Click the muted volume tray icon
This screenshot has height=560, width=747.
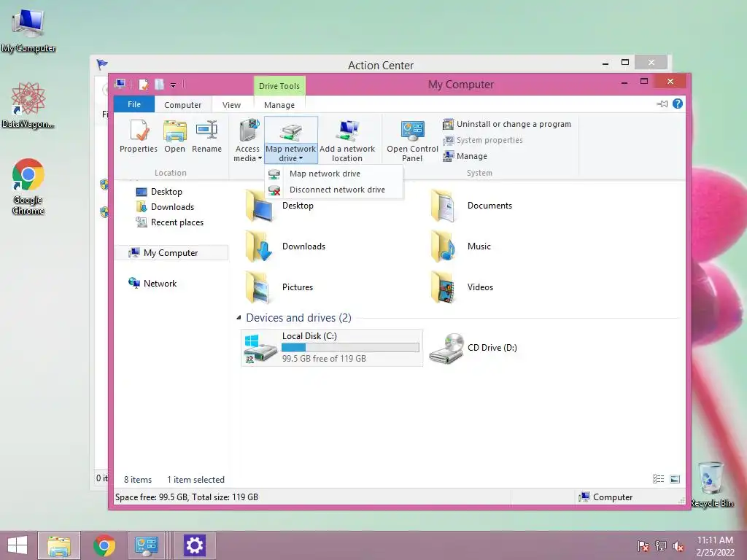pos(678,546)
